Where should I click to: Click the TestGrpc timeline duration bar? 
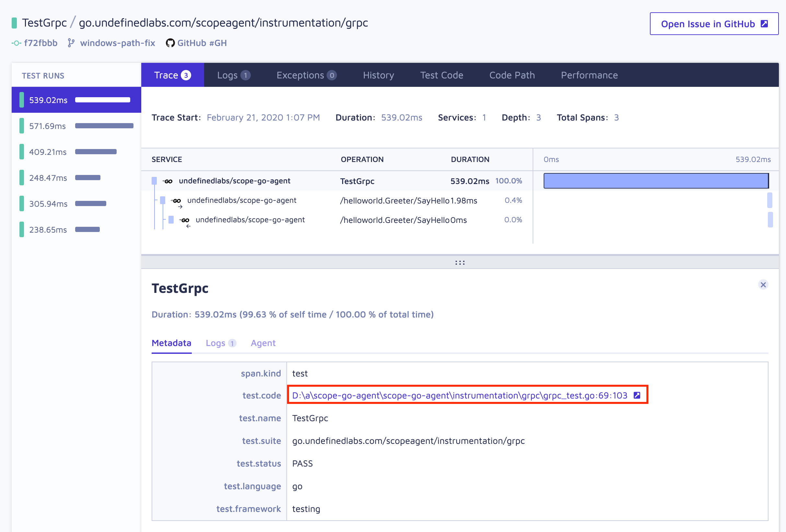656,181
